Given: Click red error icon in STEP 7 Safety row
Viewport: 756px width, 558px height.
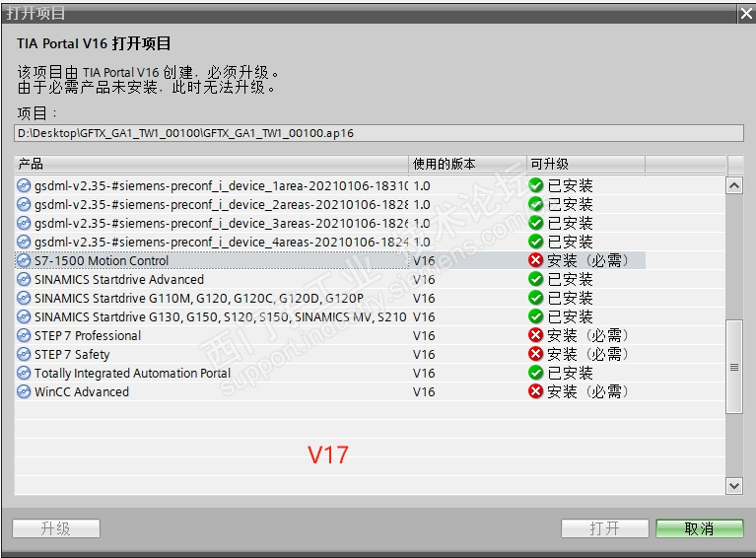Looking at the screenshot, I should pos(535,354).
